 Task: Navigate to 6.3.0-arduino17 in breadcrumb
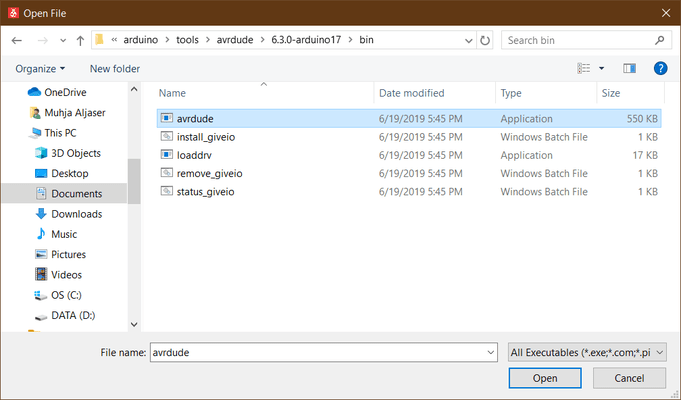306,40
